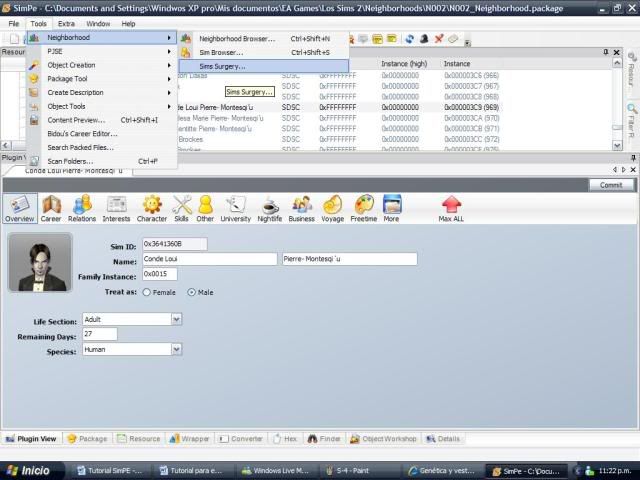Viewport: 640px width, 480px height.
Task: Pin the resource list panel
Action: tap(606, 52)
